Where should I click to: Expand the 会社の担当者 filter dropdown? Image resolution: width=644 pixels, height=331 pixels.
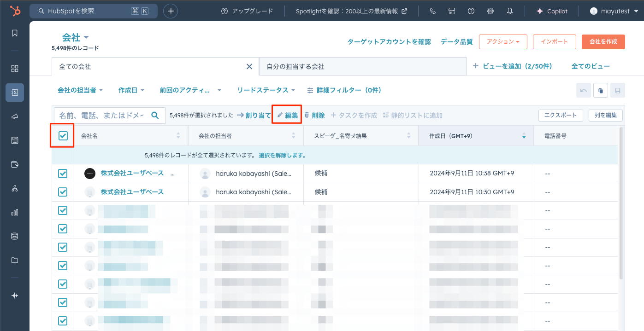[x=80, y=90]
